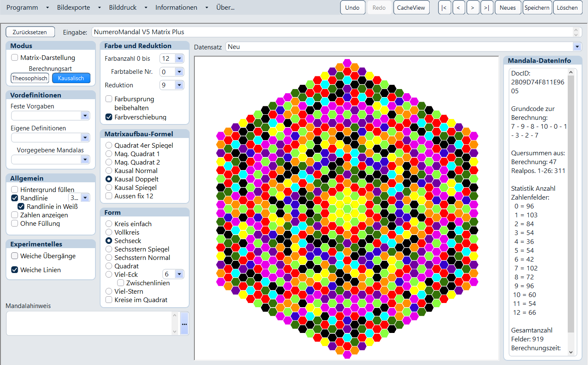Click the Löschen button
Screen dimensions: 588x365
tap(567, 8)
